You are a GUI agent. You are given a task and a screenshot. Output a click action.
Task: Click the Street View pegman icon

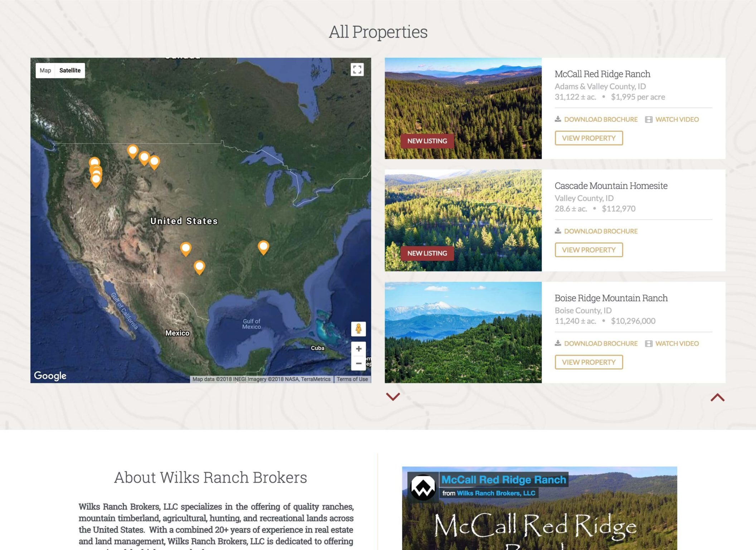coord(358,328)
